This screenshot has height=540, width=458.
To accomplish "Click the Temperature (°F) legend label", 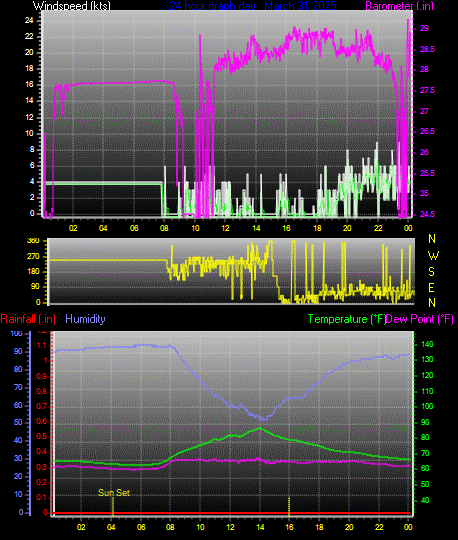I will click(347, 319).
